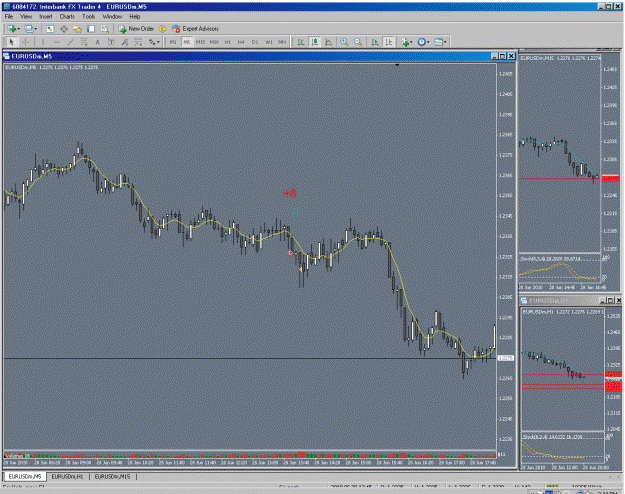625x494 pixels.
Task: Open the Charts menu
Action: (x=67, y=16)
